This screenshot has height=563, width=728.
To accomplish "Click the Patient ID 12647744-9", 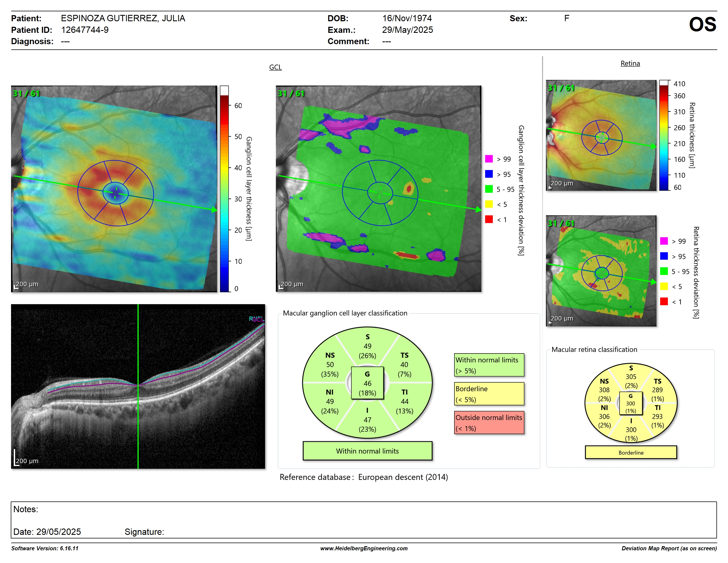I will coord(85,30).
